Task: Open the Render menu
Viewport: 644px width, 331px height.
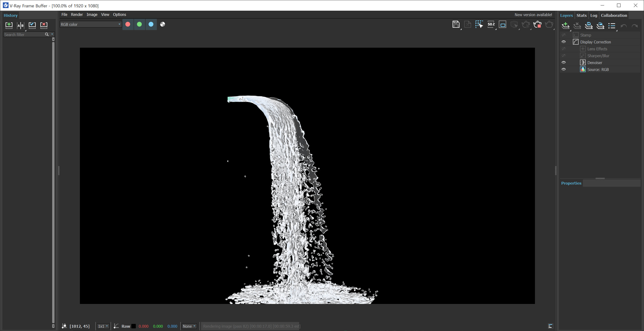Action: (77, 14)
